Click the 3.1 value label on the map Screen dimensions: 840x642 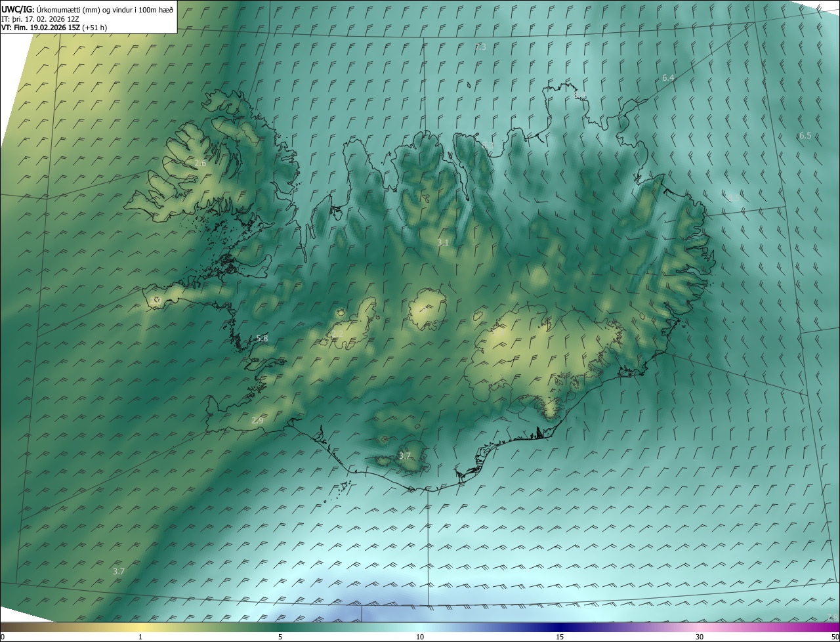pos(443,242)
